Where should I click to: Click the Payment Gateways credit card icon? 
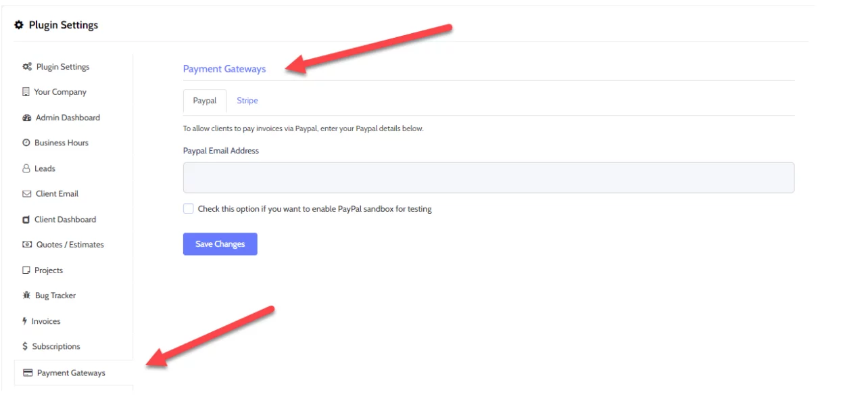click(28, 373)
